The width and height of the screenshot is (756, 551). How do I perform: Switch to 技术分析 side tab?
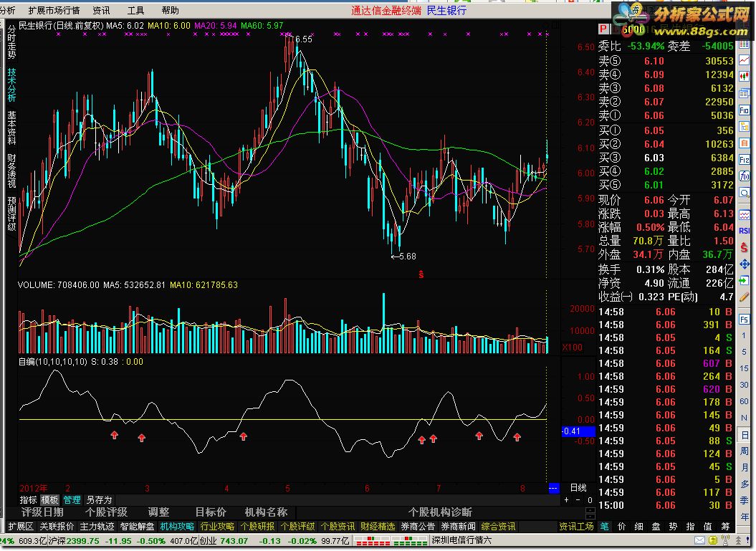11,85
